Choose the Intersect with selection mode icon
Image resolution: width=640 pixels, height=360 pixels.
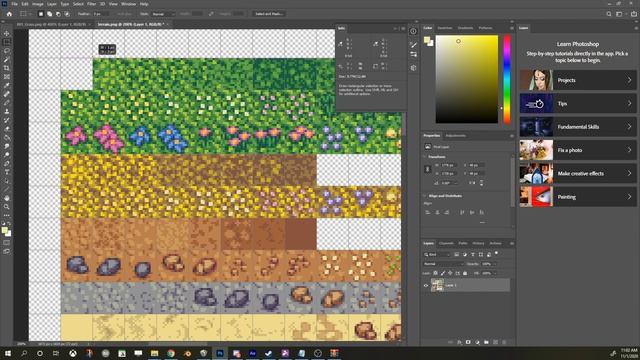pos(67,14)
